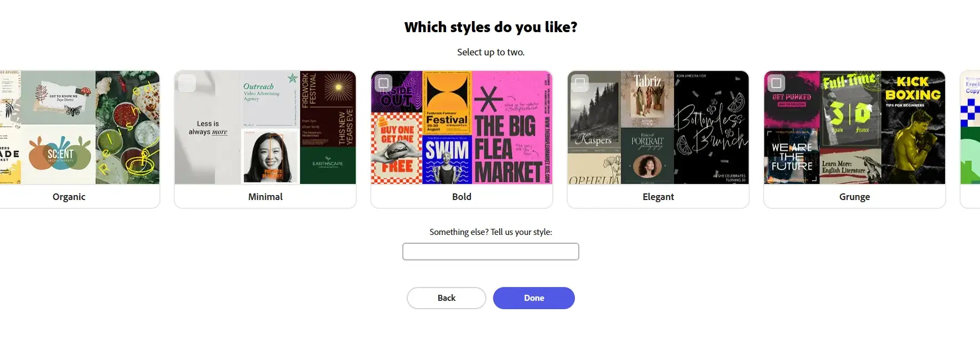Check the selection box on the Grunge card

777,83
